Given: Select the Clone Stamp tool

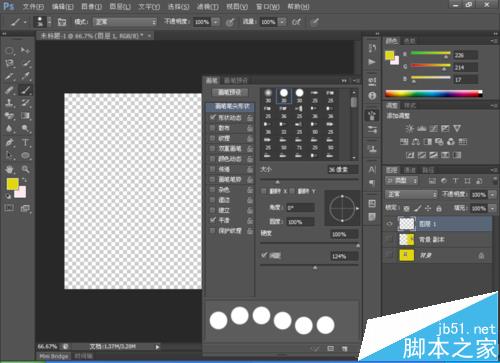Looking at the screenshot, I should tap(9, 103).
